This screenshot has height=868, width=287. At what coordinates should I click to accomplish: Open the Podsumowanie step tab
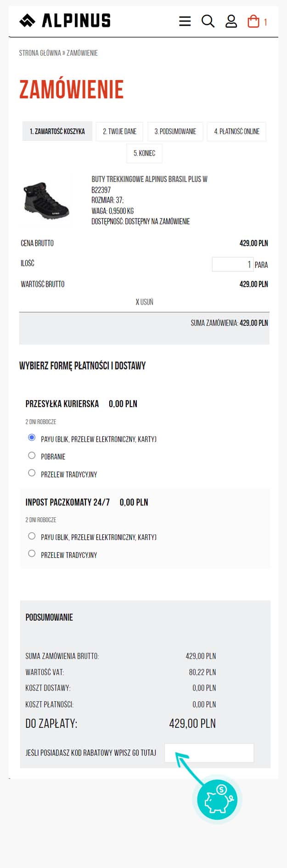tap(175, 131)
